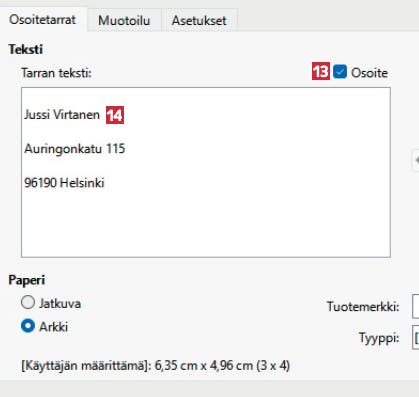The width and height of the screenshot is (419, 397).
Task: Select the Arkki paper radio button
Action: [28, 326]
